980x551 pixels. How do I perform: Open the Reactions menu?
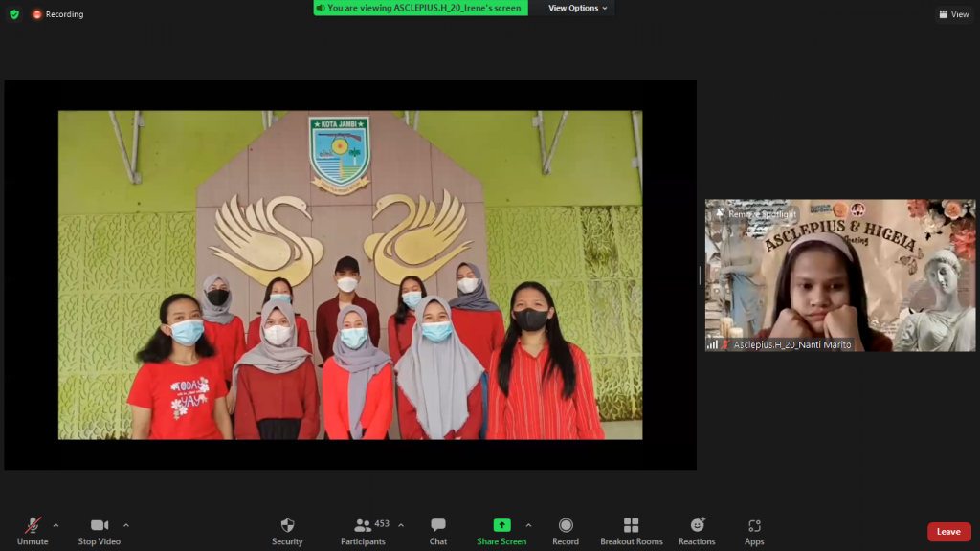pyautogui.click(x=697, y=526)
